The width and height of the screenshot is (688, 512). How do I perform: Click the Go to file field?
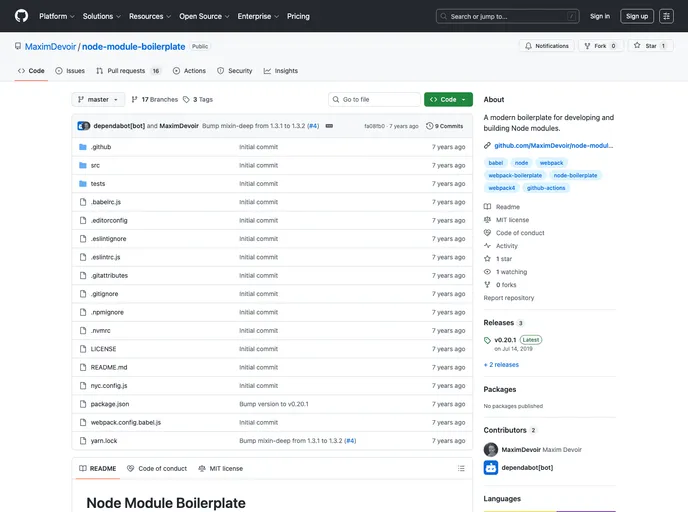pos(375,100)
